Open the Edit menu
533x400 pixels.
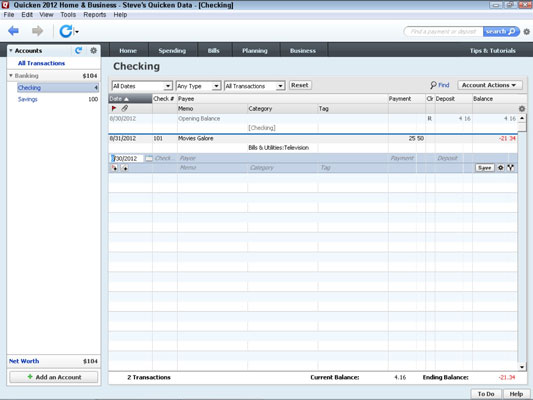pos(27,15)
